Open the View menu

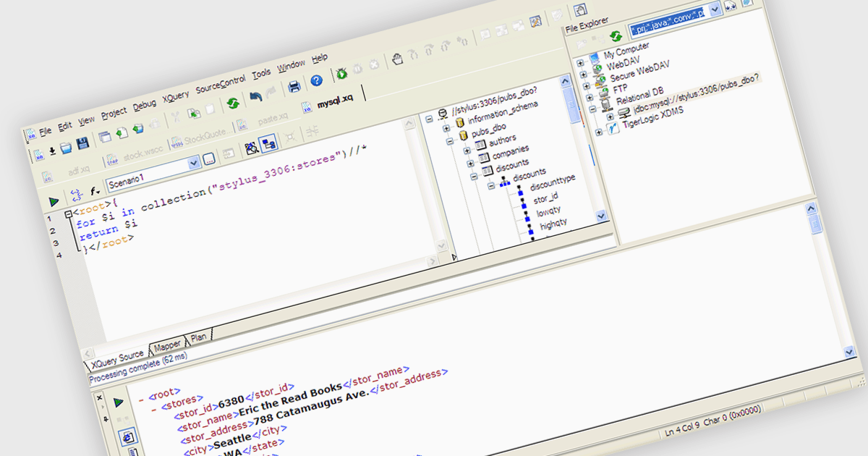(86, 120)
